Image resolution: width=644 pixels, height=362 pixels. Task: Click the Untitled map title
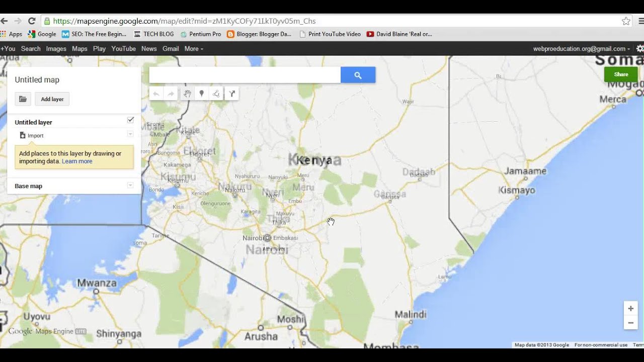point(37,80)
